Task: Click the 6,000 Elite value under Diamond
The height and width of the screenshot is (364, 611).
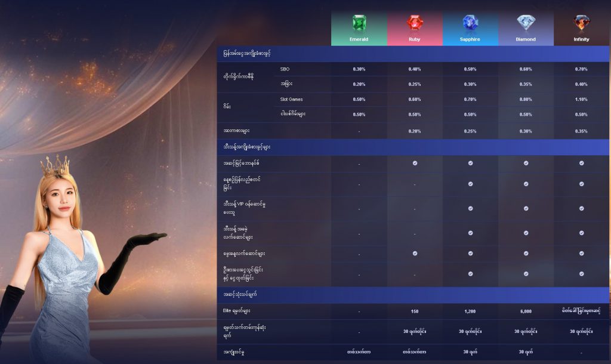Action: pyautogui.click(x=526, y=311)
